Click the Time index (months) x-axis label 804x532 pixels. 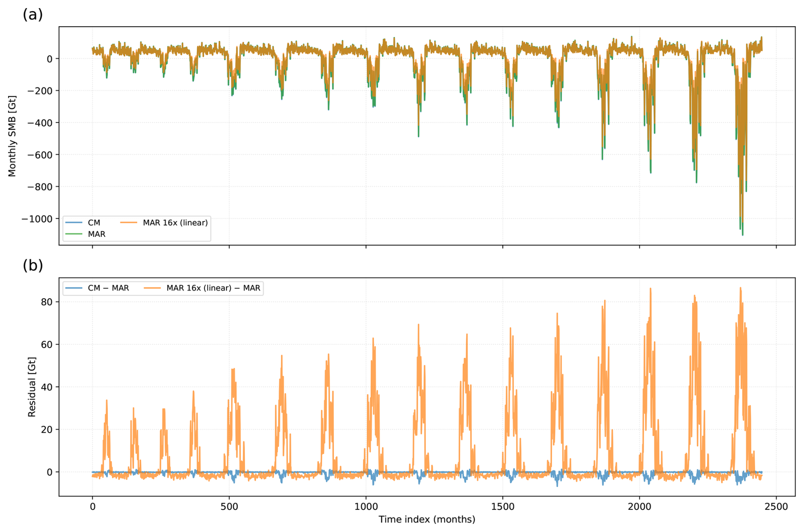coord(427,519)
